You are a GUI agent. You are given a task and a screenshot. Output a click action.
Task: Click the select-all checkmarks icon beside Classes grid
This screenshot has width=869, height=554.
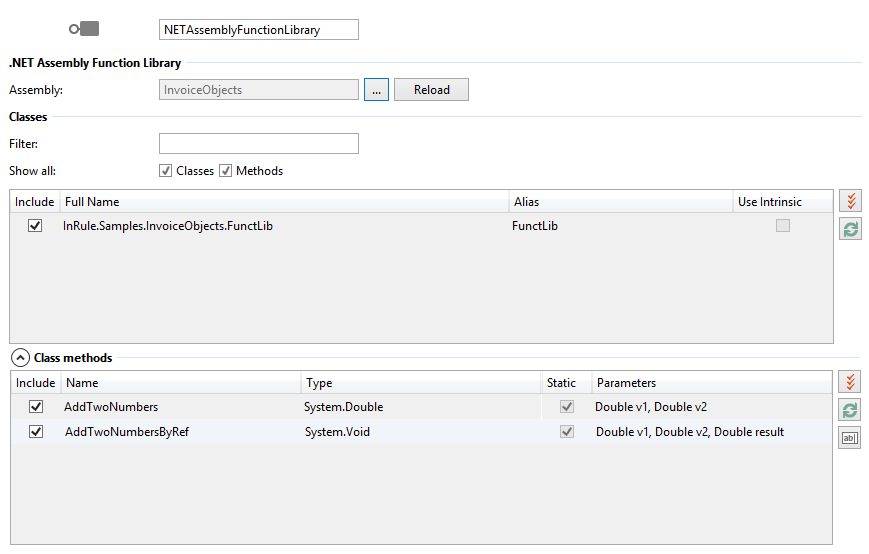(850, 201)
